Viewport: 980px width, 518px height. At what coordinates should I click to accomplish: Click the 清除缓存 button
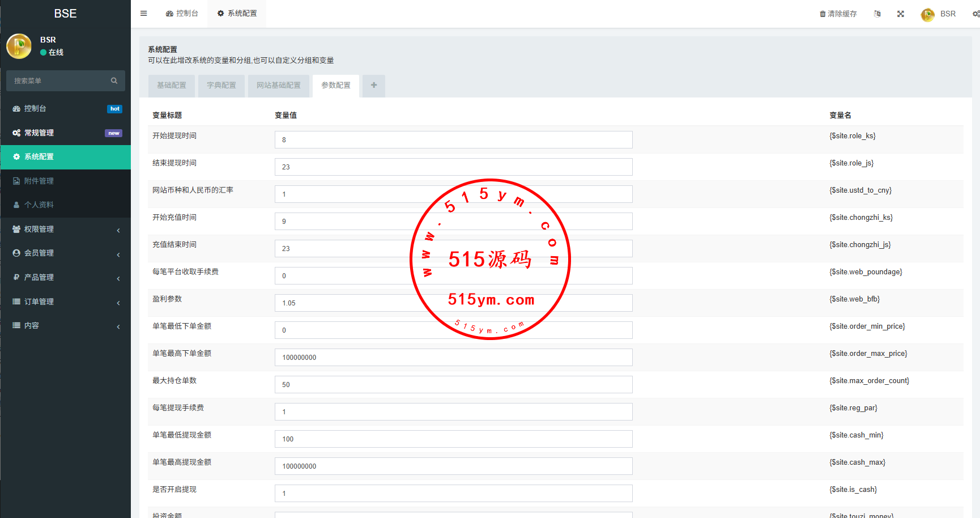838,14
